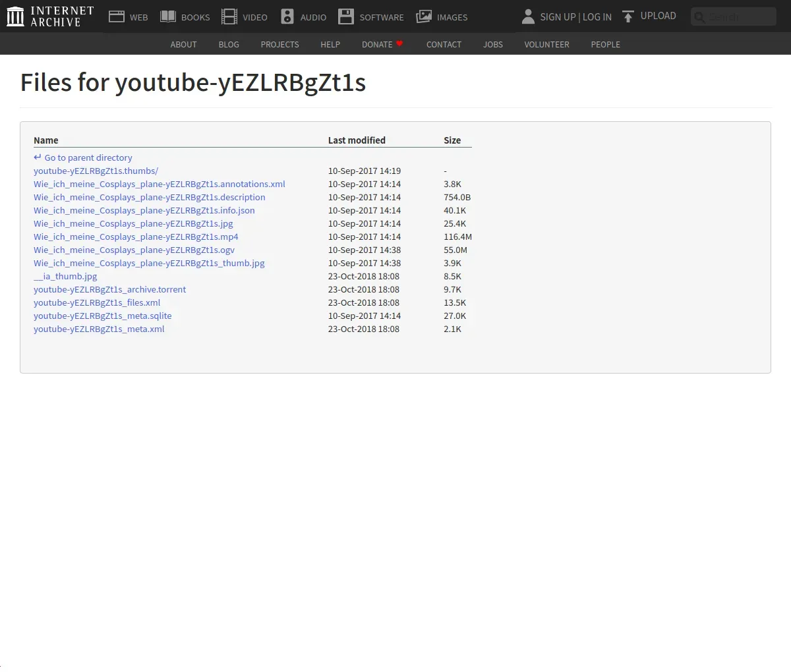
Task: Click Go to parent directory link
Action: (88, 157)
